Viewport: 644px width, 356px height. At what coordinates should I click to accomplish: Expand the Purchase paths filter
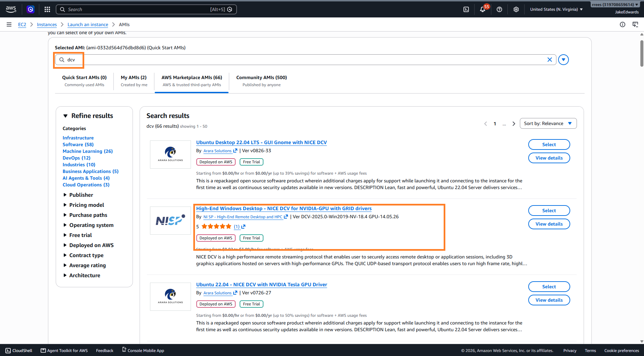85,215
